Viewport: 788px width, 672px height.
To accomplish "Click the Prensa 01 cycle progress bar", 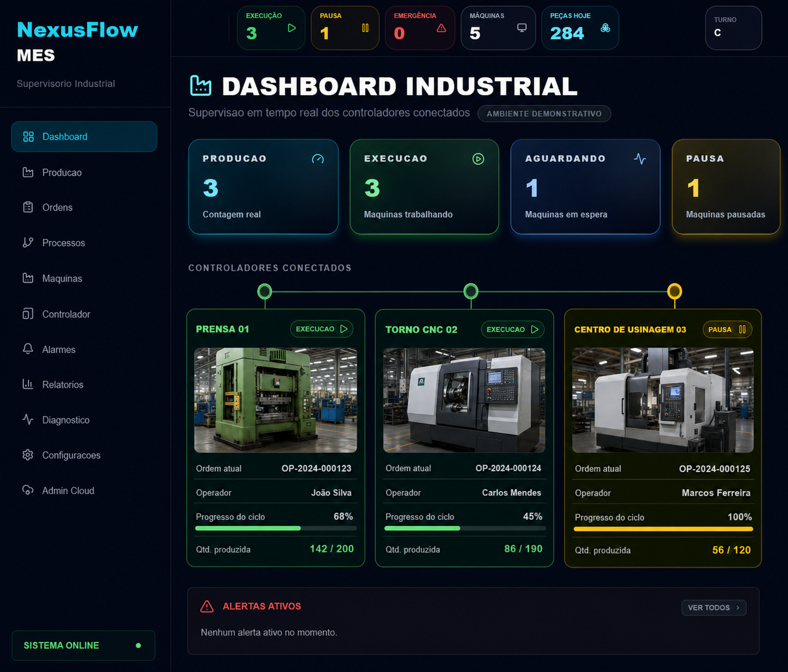I will (276, 528).
